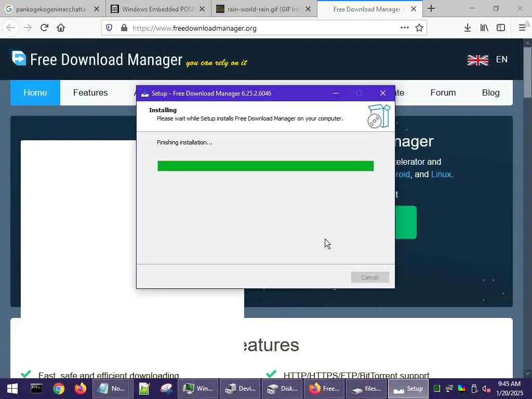Open the Library icon in the toolbar
This screenshot has width=532, height=399.
tap(484, 28)
